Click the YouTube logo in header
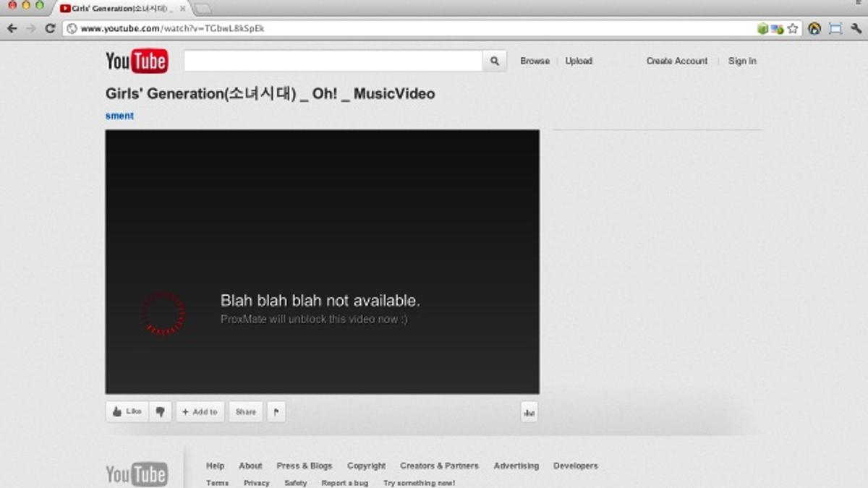 tap(137, 61)
